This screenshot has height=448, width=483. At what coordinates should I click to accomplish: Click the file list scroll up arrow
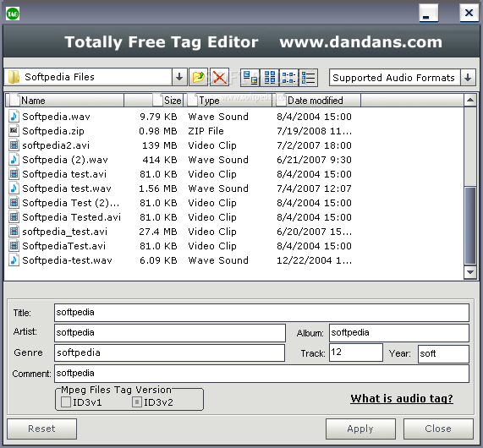pos(470,100)
